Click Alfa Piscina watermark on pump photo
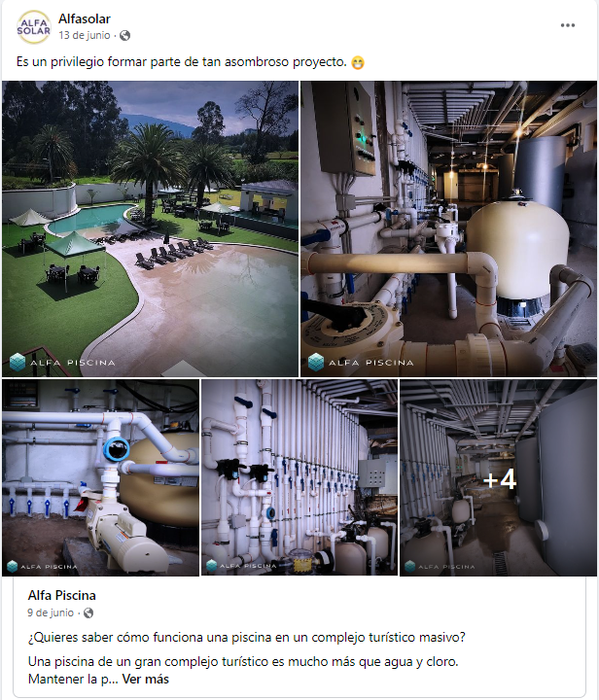 point(43,567)
